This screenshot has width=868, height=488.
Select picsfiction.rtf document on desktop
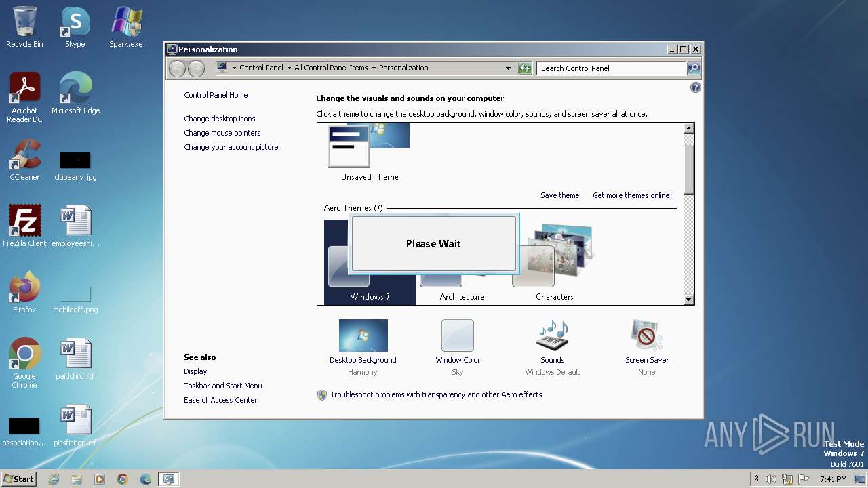[75, 425]
